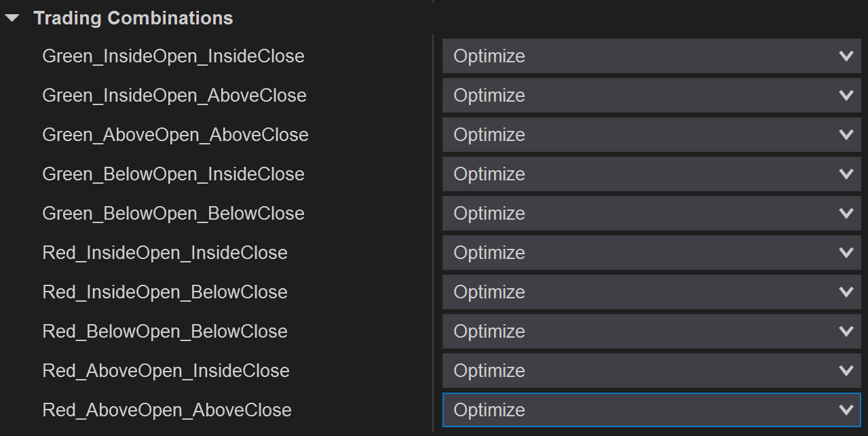Open Green_BelowOpen_BelowClose dropdown
Image resolution: width=868 pixels, height=436 pixels.
(x=651, y=214)
